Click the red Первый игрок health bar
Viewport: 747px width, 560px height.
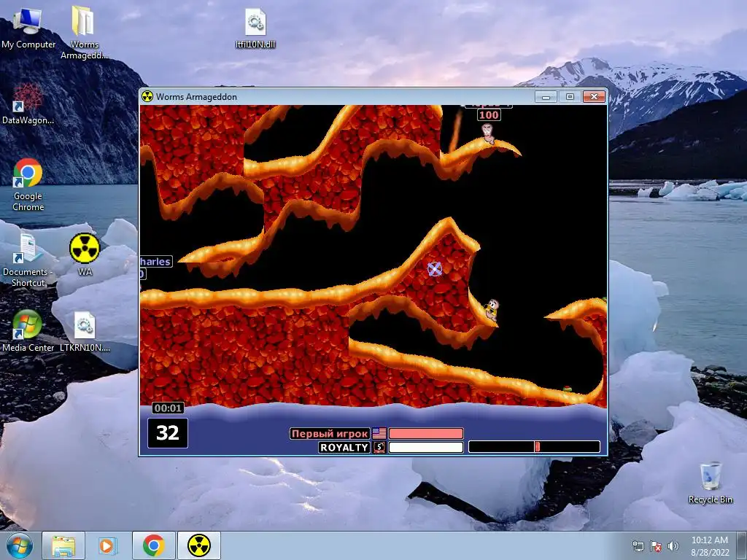[x=426, y=433]
